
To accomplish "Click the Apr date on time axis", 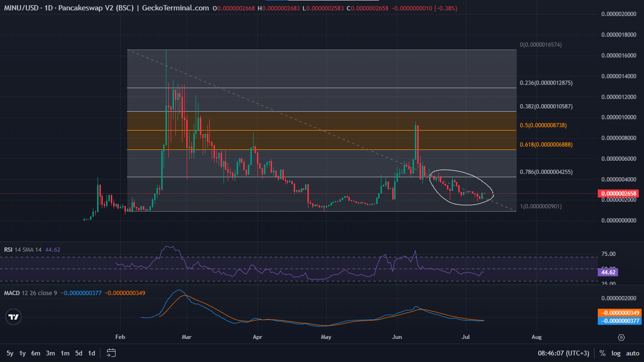I will [x=257, y=337].
